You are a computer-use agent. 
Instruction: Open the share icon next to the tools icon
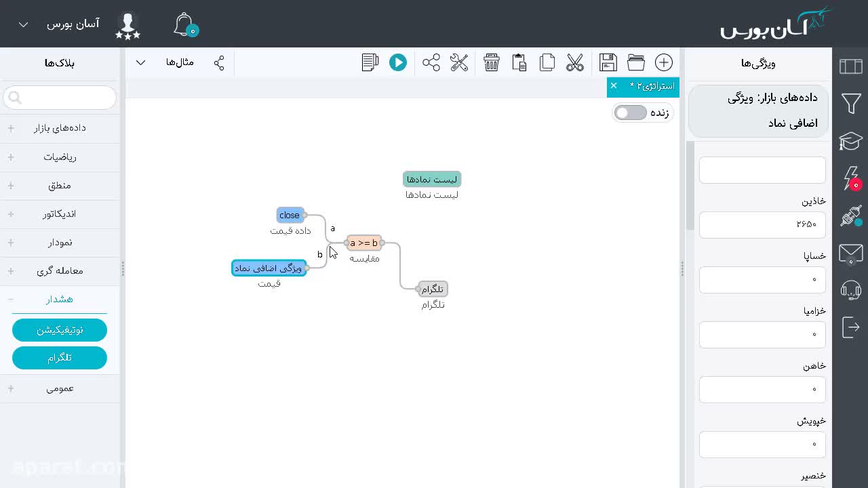click(x=431, y=62)
